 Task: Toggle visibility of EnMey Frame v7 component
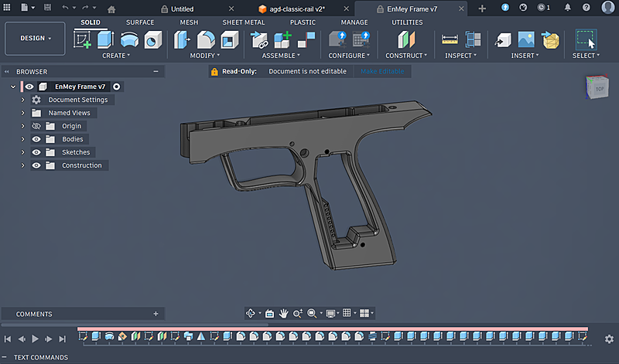click(29, 87)
